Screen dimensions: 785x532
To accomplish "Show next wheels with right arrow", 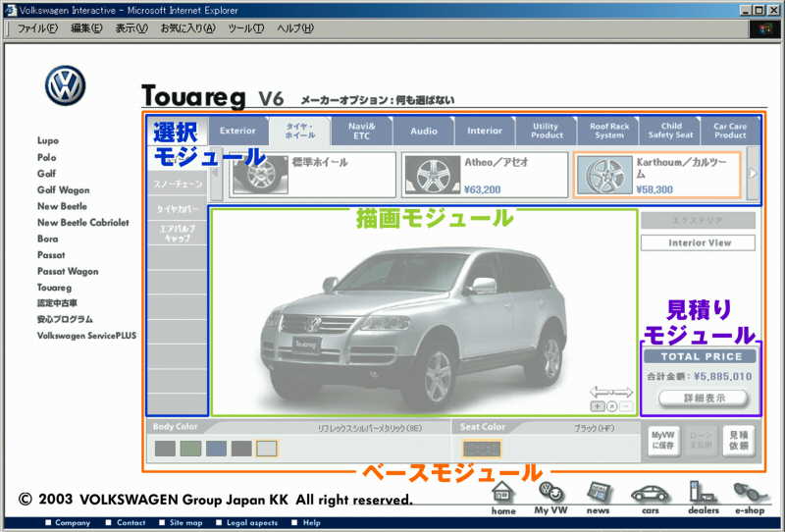I will click(x=753, y=174).
